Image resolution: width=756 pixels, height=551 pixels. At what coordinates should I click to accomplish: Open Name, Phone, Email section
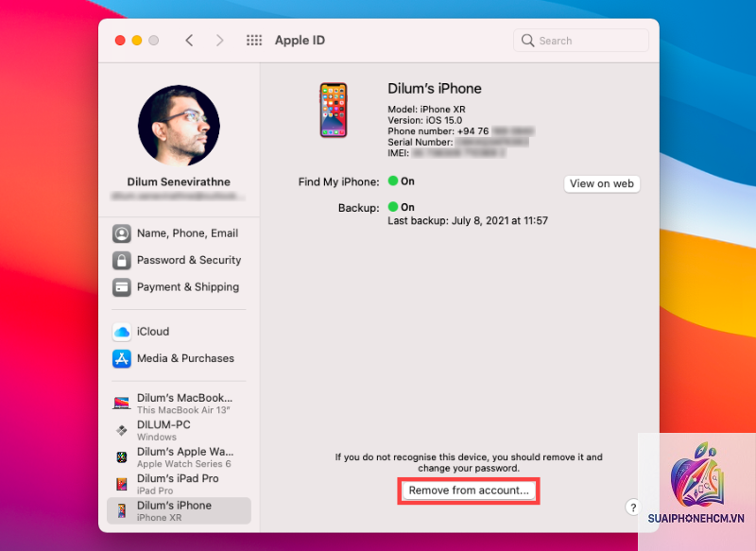coord(179,233)
